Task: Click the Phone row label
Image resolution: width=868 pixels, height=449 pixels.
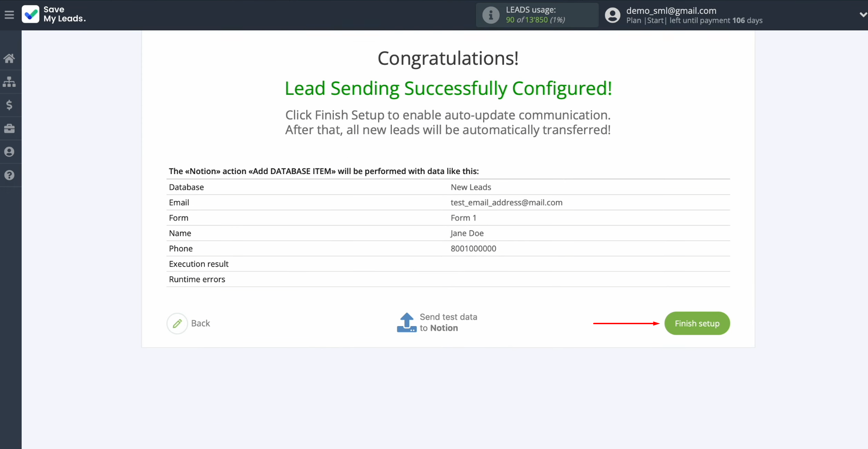Action: point(181,249)
